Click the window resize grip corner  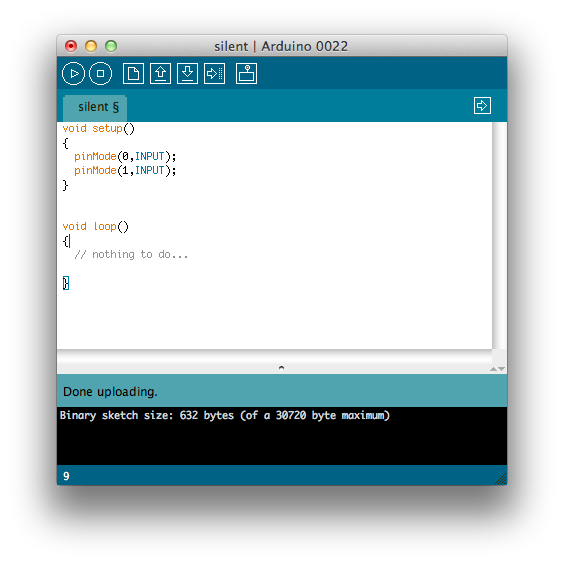(x=501, y=479)
